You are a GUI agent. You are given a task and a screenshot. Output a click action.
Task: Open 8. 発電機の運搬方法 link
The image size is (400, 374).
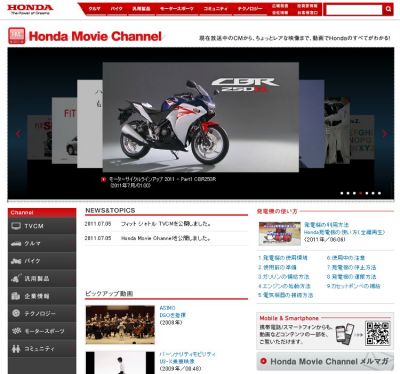pyautogui.click(x=352, y=277)
